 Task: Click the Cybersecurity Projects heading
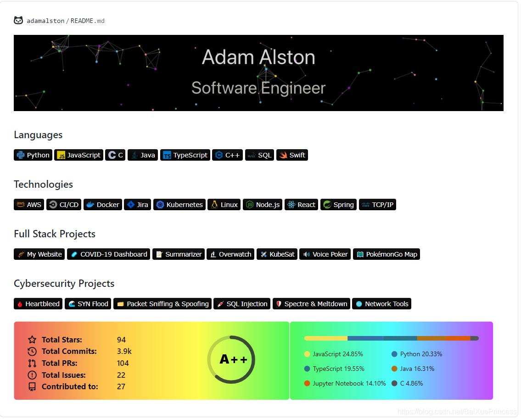tap(64, 283)
